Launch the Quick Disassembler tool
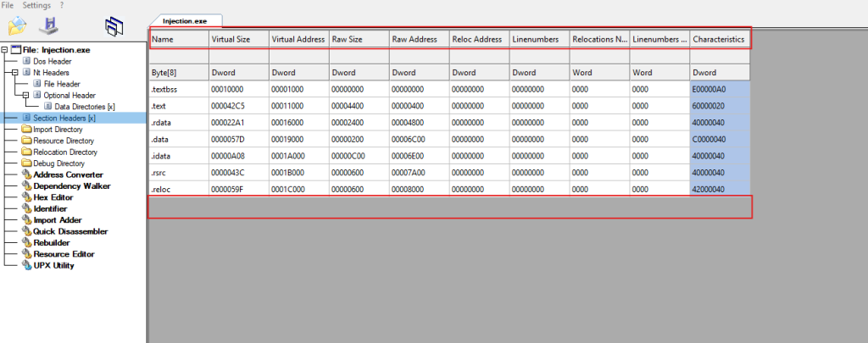The width and height of the screenshot is (868, 343). 70,230
